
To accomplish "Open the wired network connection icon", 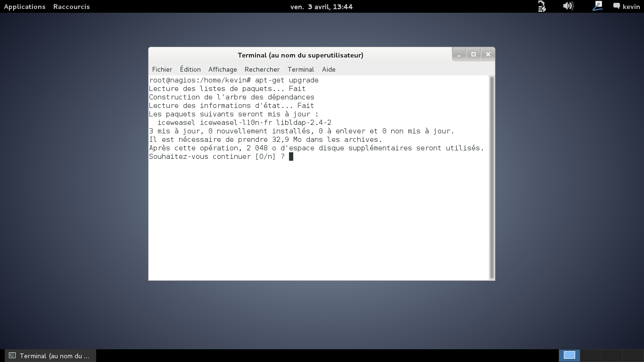I will (x=597, y=6).
